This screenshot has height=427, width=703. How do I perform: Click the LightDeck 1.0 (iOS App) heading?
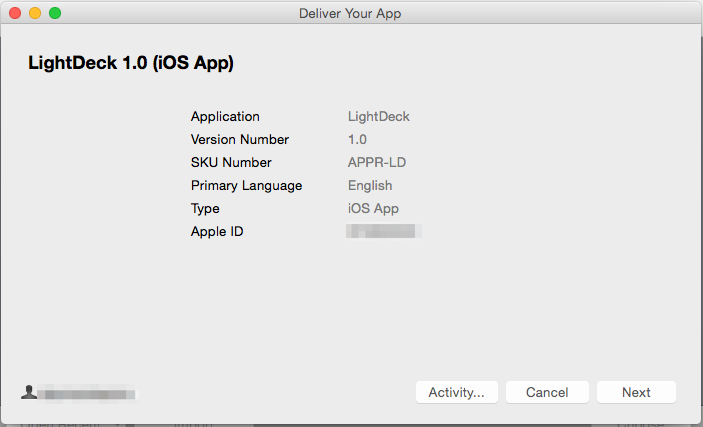tap(130, 64)
